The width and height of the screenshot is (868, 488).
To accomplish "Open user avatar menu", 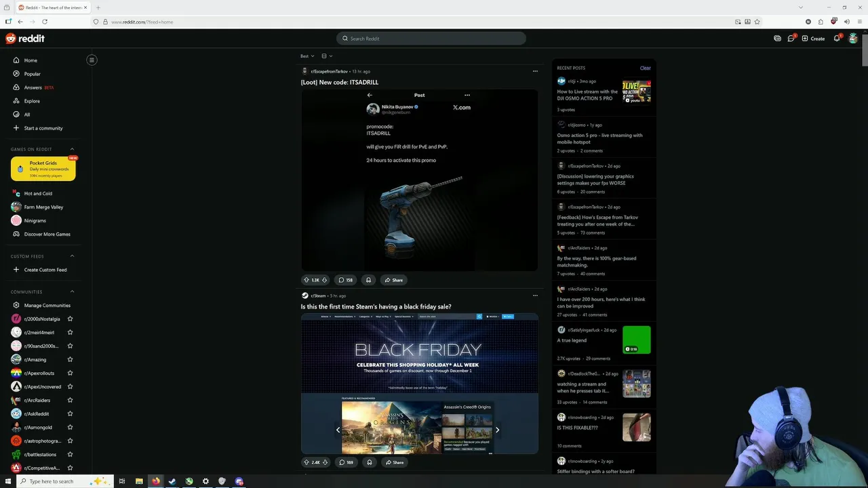I will (853, 39).
